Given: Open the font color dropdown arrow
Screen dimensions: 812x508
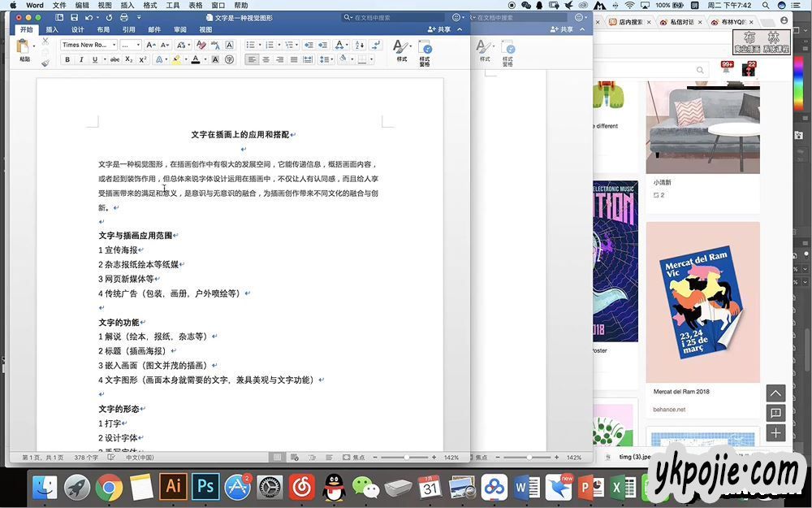Looking at the screenshot, I should click(206, 59).
